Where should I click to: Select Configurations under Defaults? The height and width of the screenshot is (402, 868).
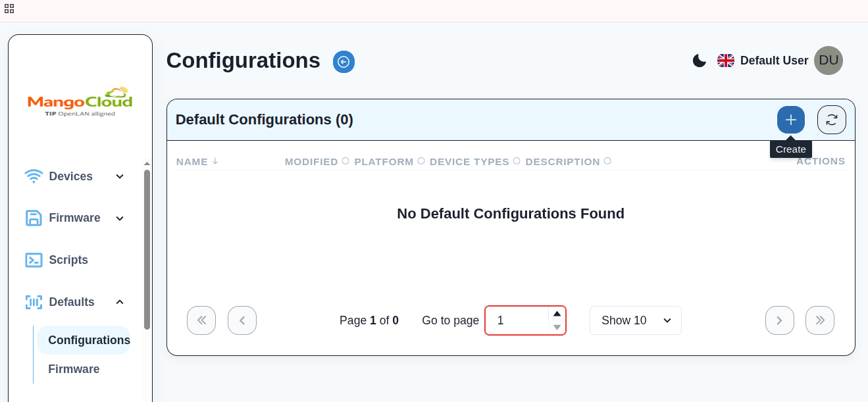88,340
